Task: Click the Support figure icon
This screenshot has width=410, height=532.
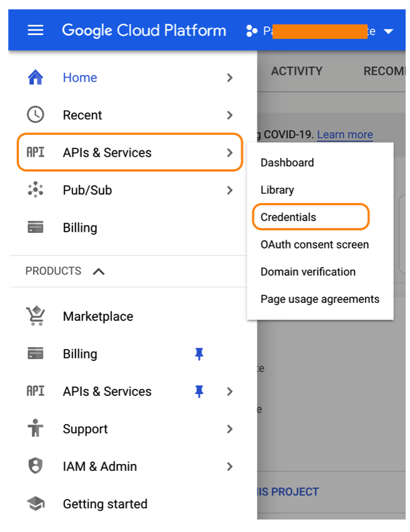Action: [36, 429]
